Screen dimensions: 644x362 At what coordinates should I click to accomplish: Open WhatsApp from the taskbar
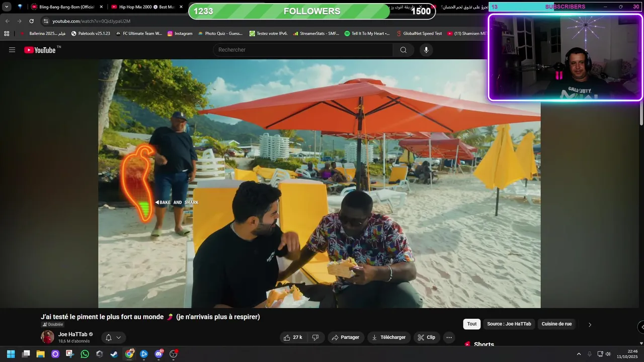[85, 354]
